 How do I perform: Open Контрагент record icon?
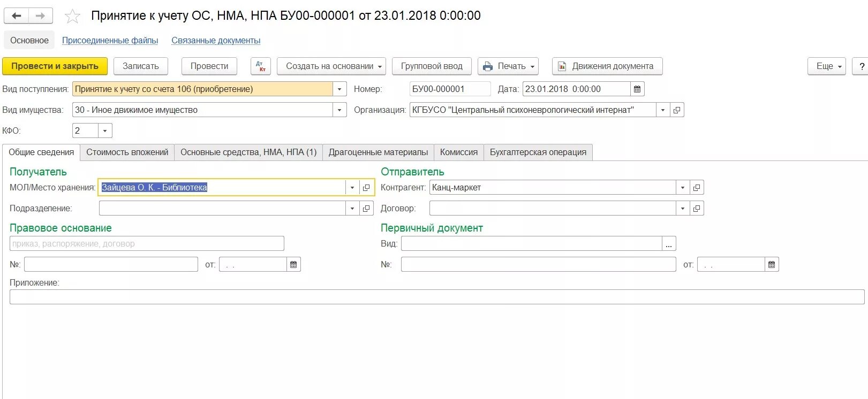(x=697, y=188)
